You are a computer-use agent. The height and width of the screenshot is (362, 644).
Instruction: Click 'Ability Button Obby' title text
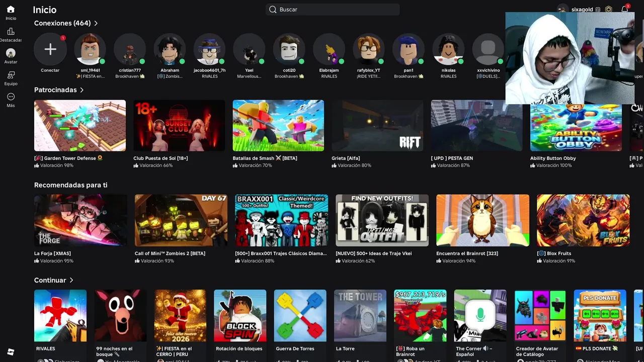tap(553, 158)
